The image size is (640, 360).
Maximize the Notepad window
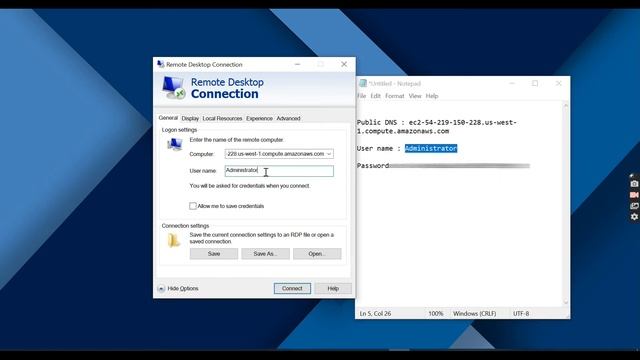click(535, 83)
